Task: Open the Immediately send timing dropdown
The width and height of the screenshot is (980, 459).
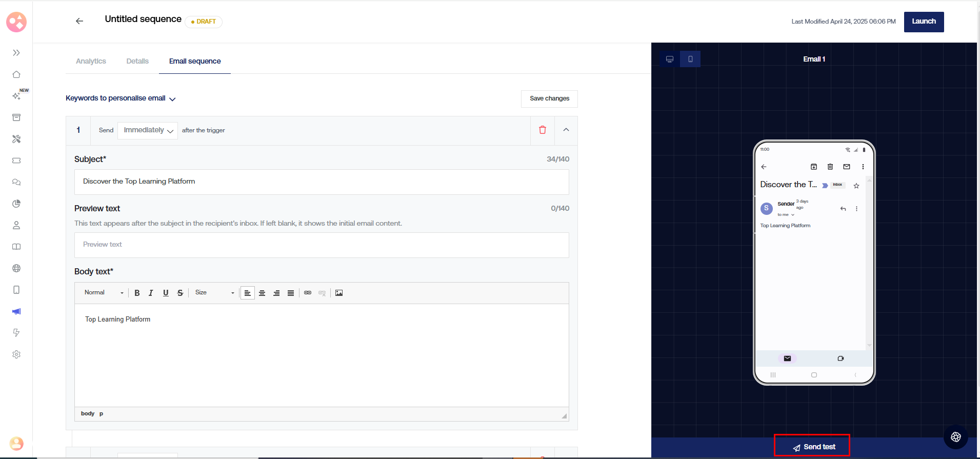Action: [x=148, y=130]
